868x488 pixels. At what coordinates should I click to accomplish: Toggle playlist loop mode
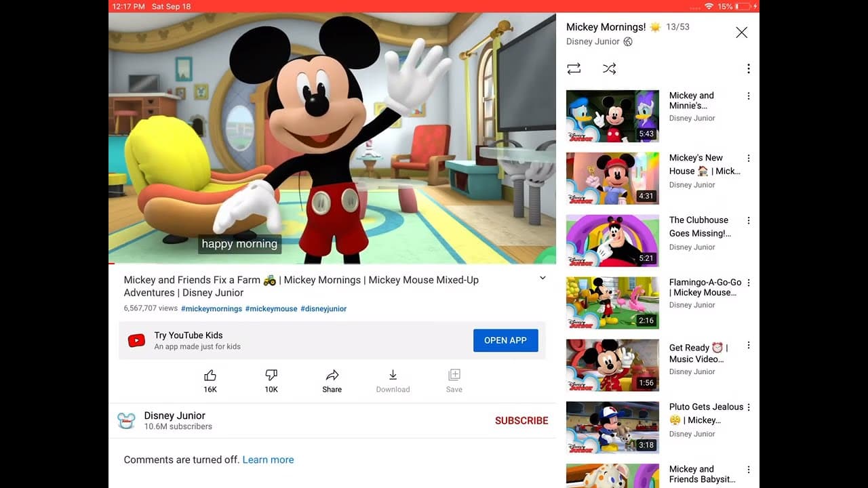click(x=574, y=68)
